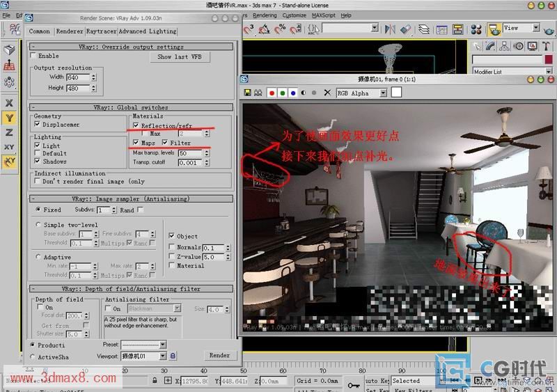Switch to the Advanced Lighting tab
The height and width of the screenshot is (392, 557).
[148, 31]
